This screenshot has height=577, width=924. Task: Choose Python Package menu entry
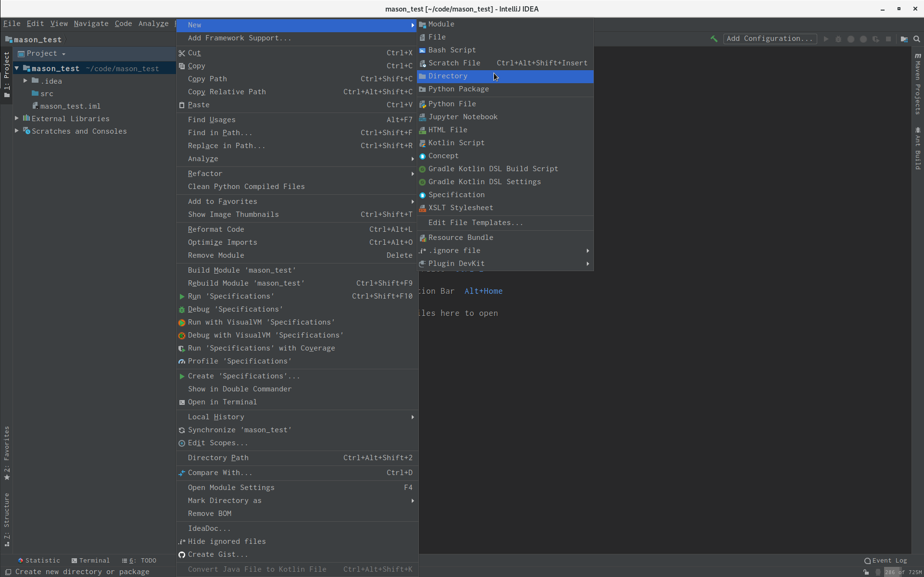click(505, 89)
